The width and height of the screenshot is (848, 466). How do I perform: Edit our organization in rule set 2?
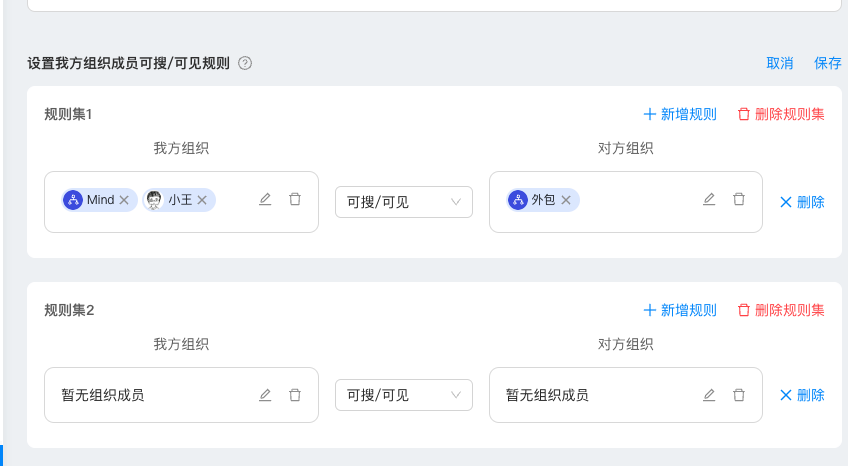tap(265, 395)
